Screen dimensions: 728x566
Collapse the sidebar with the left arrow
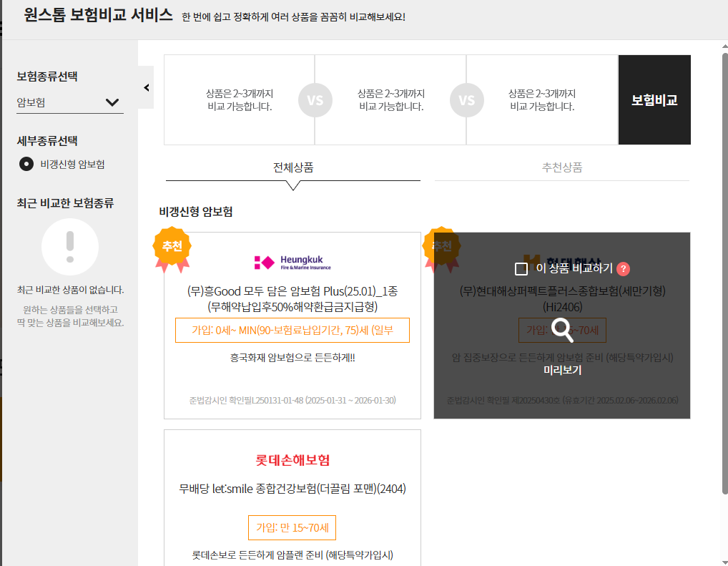147,87
